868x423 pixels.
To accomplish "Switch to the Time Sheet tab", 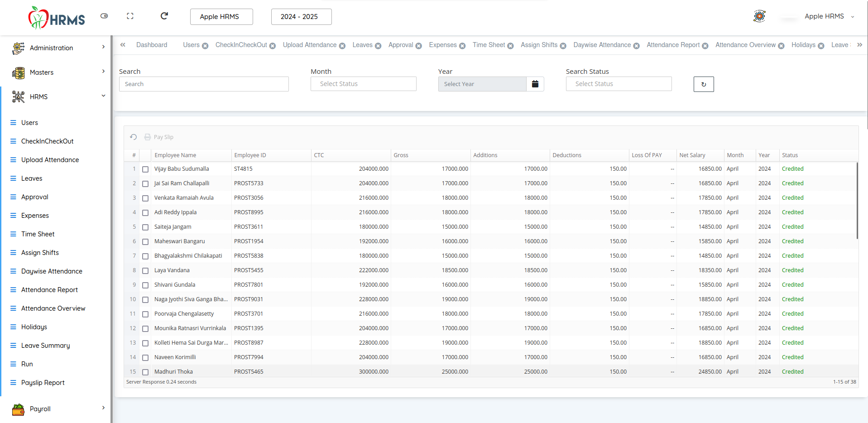I will [x=489, y=45].
